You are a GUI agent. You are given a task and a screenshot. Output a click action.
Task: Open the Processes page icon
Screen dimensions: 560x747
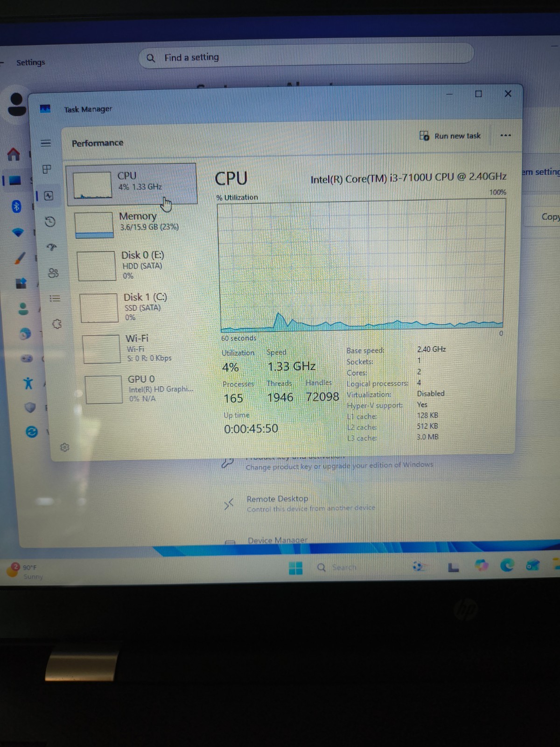[47, 169]
